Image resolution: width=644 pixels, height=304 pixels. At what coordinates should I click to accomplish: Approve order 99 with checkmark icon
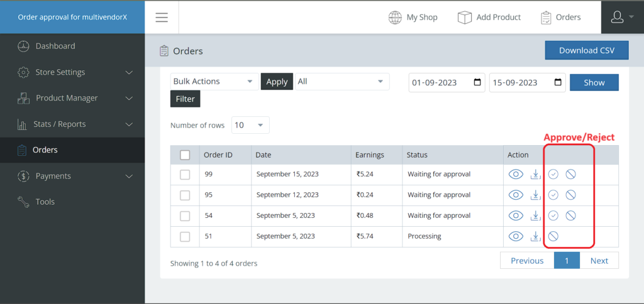coord(553,175)
